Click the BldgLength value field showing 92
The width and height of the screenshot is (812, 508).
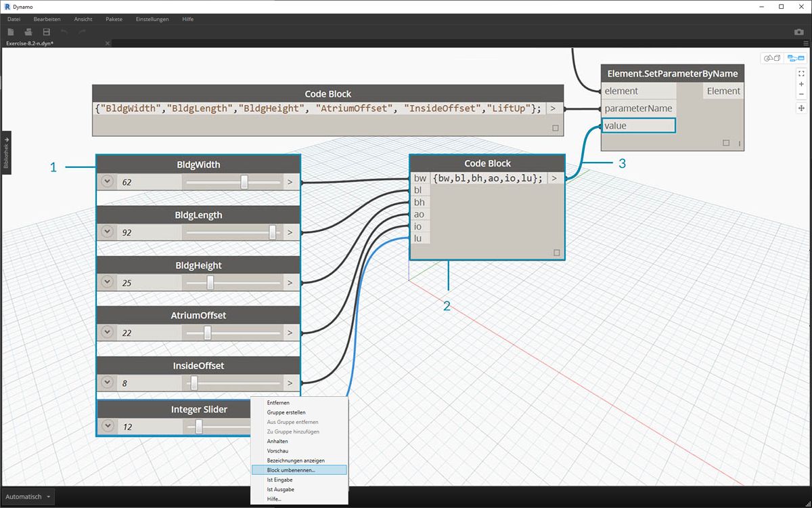[x=150, y=232]
